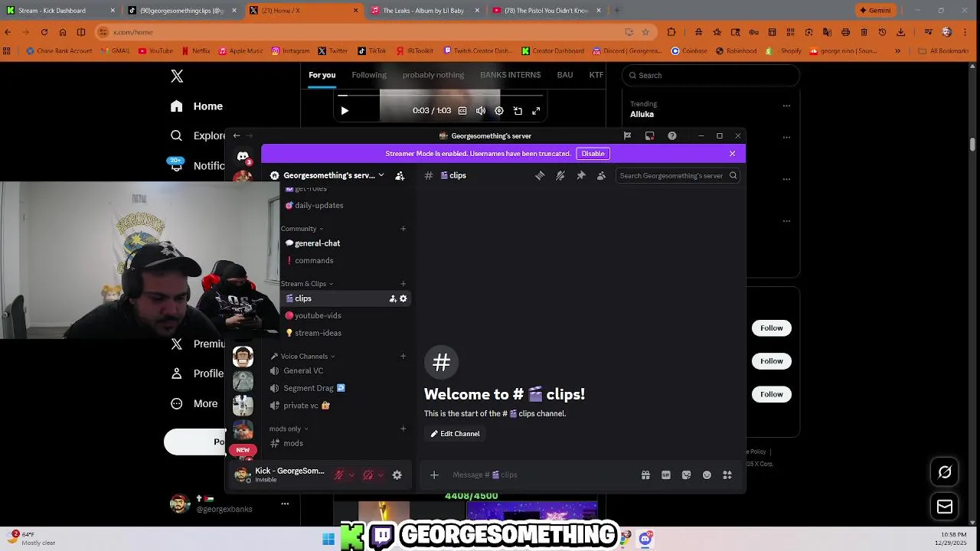
Task: Open Stream - Kick Dashboard browser tab
Action: 60,11
